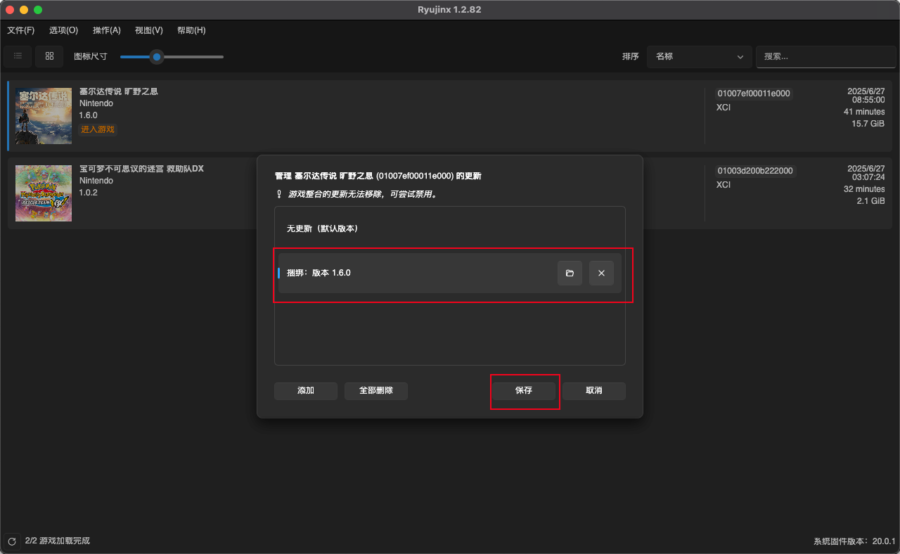The width and height of the screenshot is (900, 554).
Task: Open the 文件(F) menu
Action: (21, 30)
